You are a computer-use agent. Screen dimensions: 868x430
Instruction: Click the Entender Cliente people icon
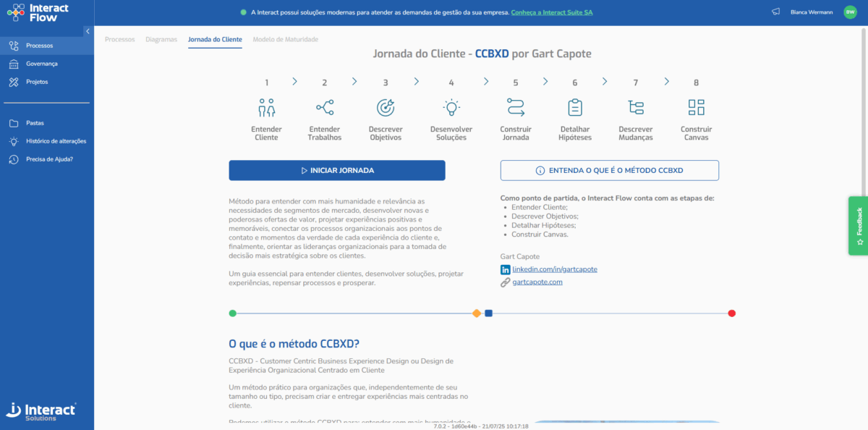266,108
